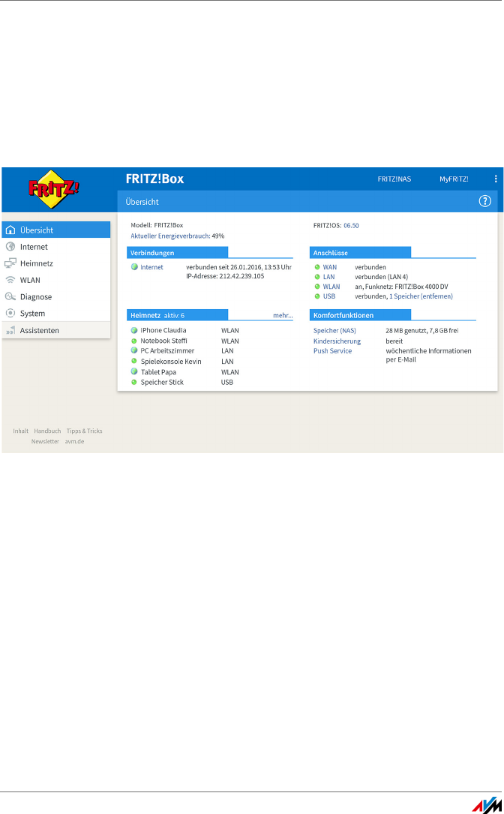Click the FRITZ!OS version 06.50 link

coord(351,225)
